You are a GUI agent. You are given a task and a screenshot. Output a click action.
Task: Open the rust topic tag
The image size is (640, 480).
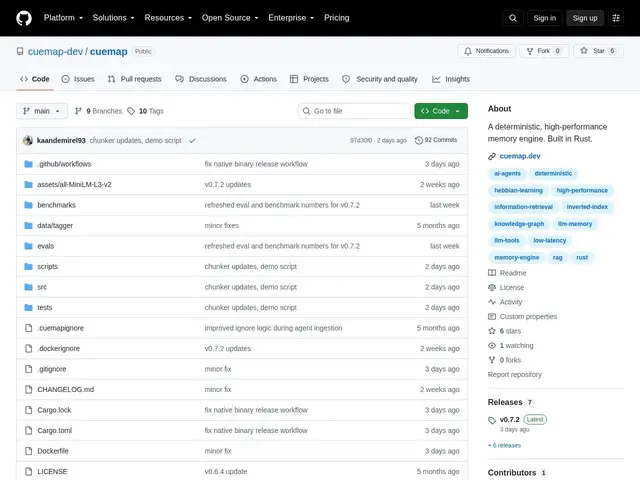point(582,258)
